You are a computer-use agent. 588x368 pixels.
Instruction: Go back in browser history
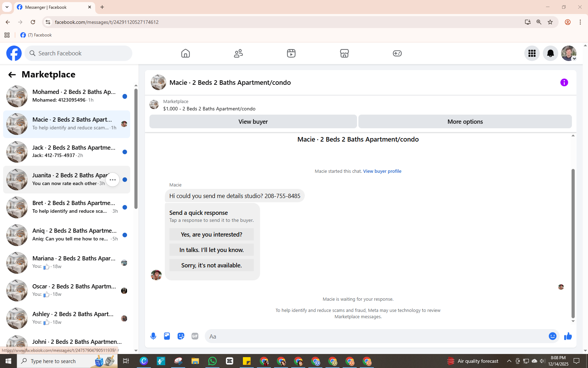(8, 22)
